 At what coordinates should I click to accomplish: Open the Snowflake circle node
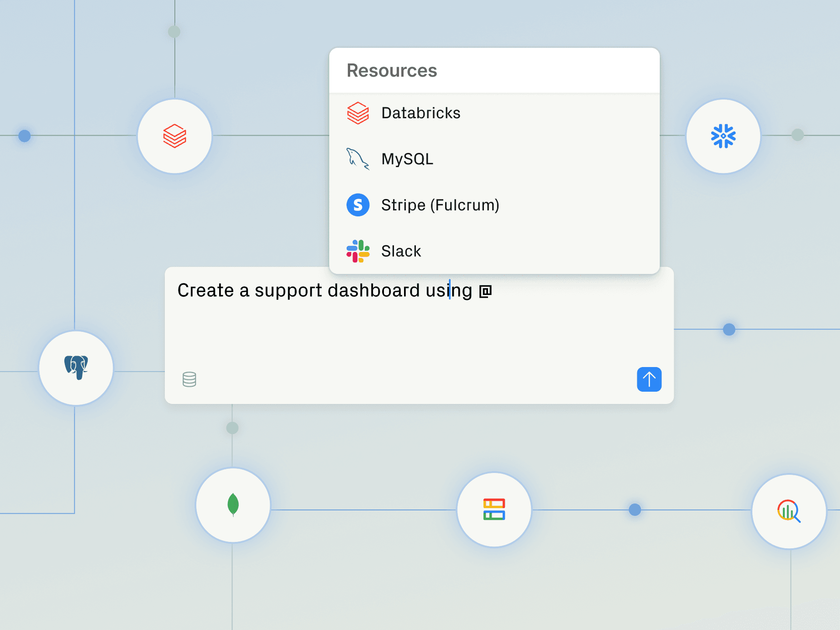[724, 136]
